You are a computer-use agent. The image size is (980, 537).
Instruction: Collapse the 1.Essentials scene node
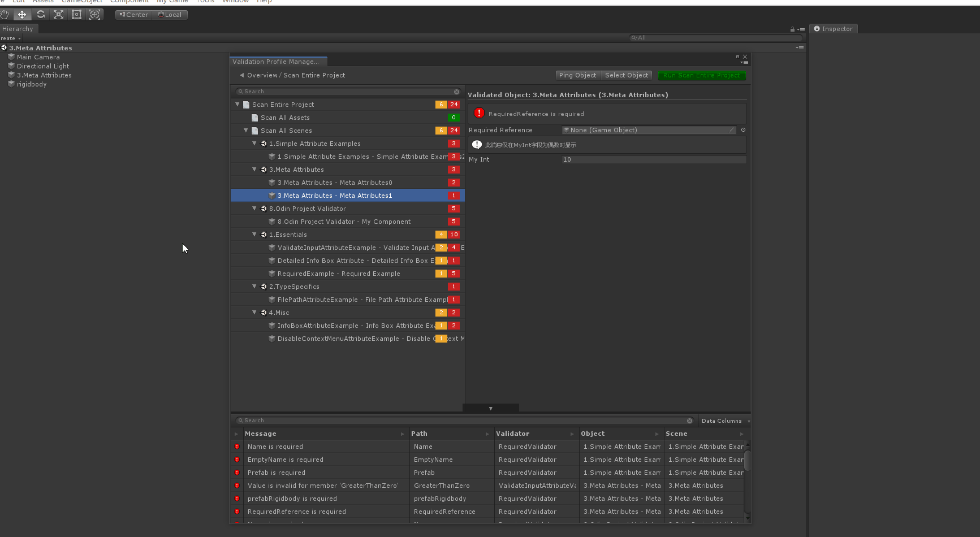254,235
